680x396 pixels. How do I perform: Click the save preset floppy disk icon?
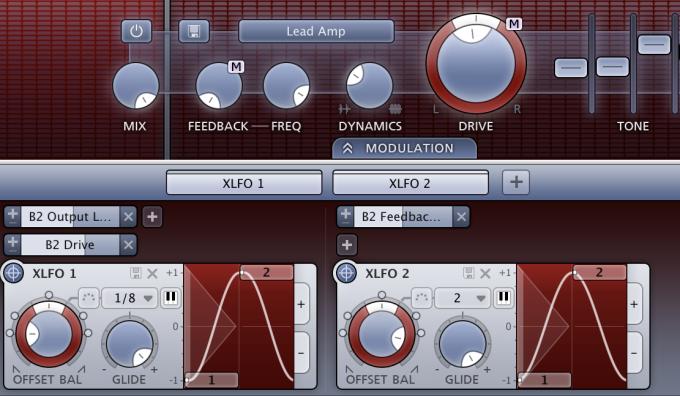coord(194,31)
